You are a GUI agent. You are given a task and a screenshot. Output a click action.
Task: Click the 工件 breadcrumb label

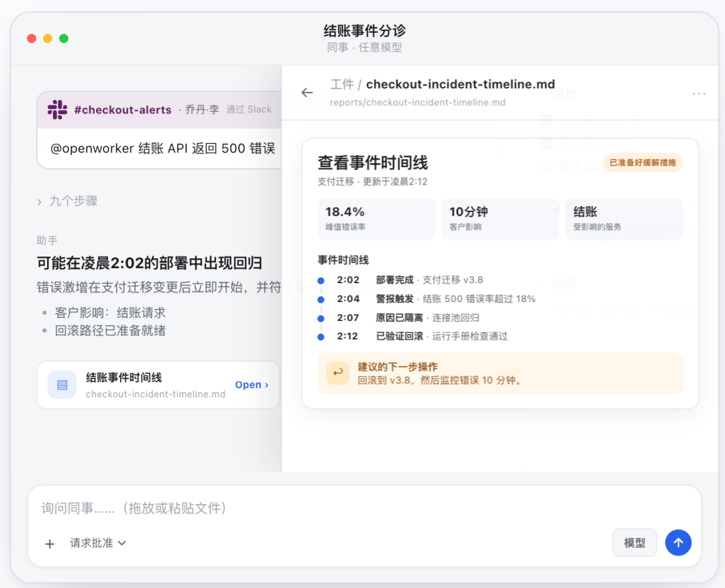(x=342, y=85)
